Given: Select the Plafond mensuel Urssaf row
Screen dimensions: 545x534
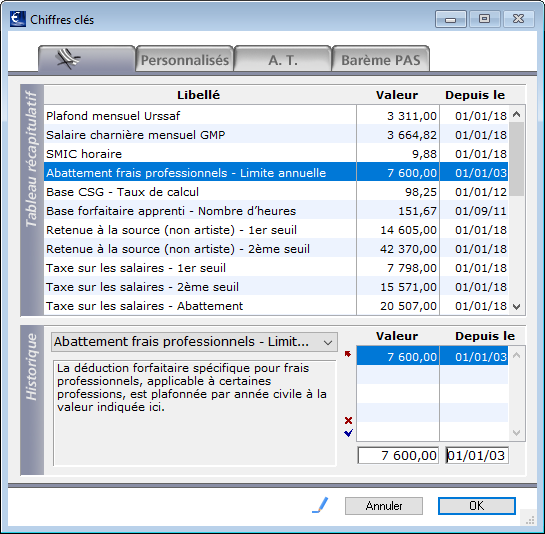Looking at the screenshot, I should point(276,116).
